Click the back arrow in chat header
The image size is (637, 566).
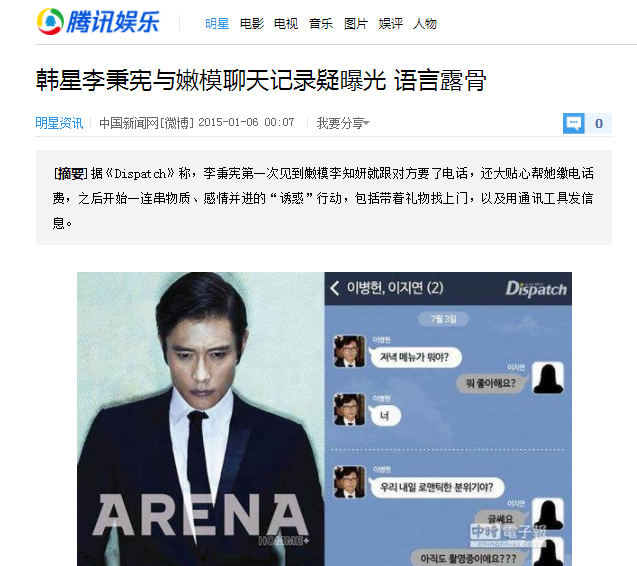pyautogui.click(x=335, y=288)
